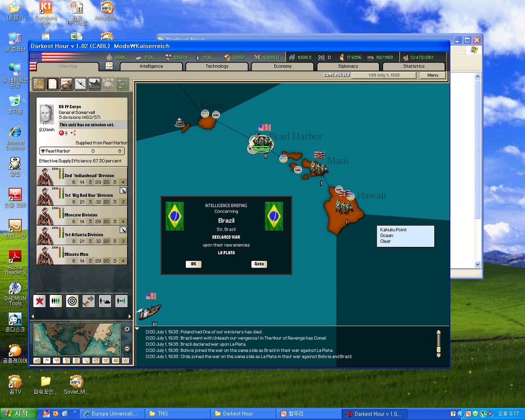Click the center-map crosshair button
Image resolution: width=525 pixels, height=420 pixels.
(x=109, y=66)
